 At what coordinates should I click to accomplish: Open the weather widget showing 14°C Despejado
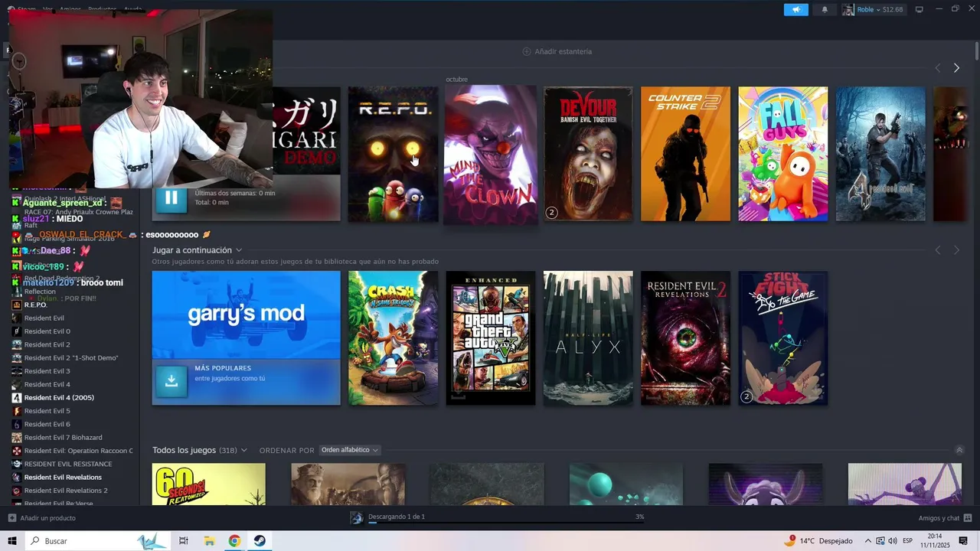(818, 541)
